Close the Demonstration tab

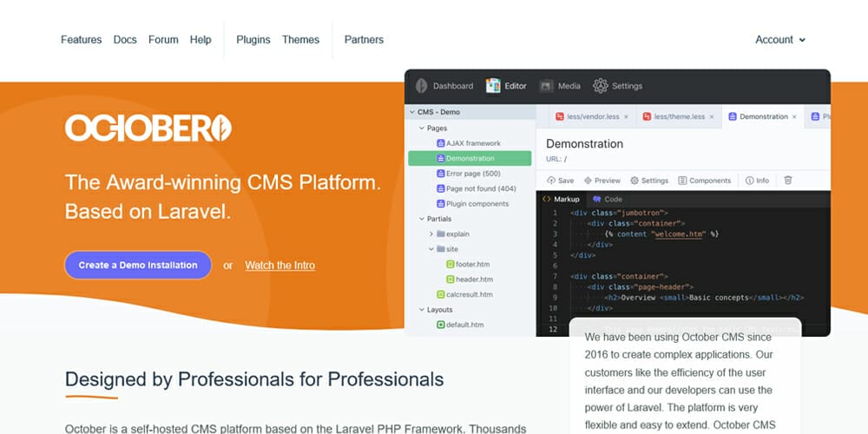click(794, 117)
